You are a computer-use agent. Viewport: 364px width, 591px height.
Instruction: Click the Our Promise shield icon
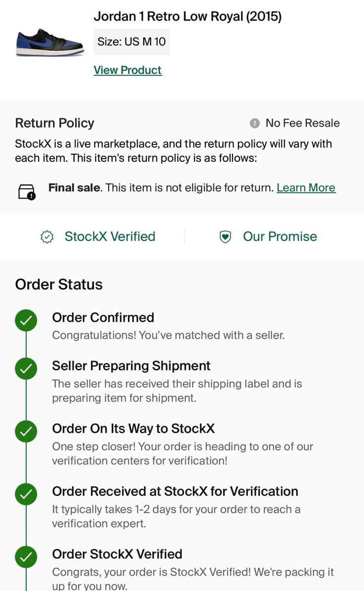225,237
